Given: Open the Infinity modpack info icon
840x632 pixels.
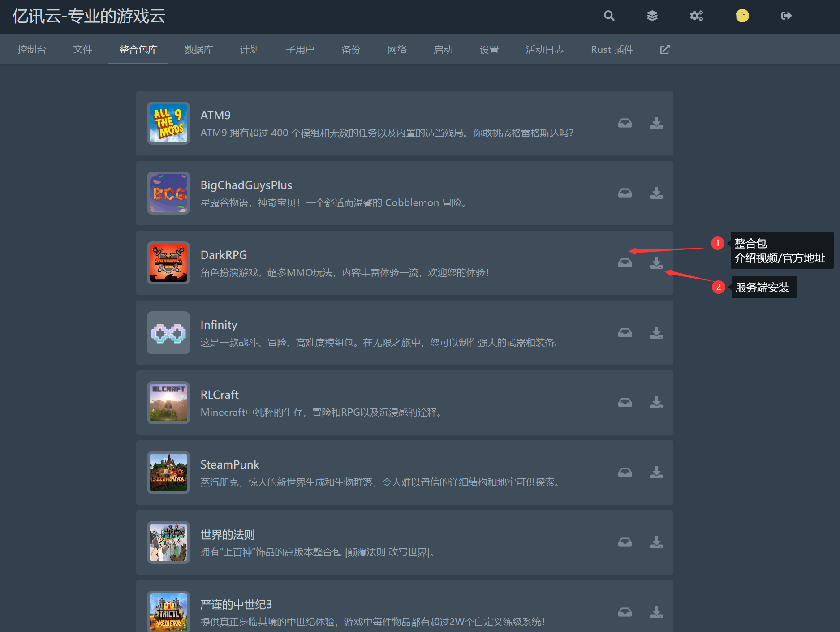Looking at the screenshot, I should click(x=625, y=333).
